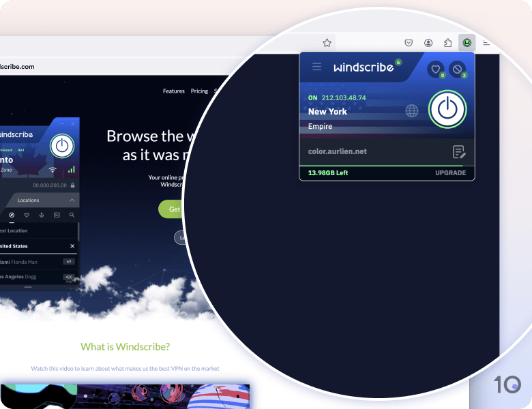Click the Best Location row
Screen dimensions: 532x409
[x=38, y=230]
